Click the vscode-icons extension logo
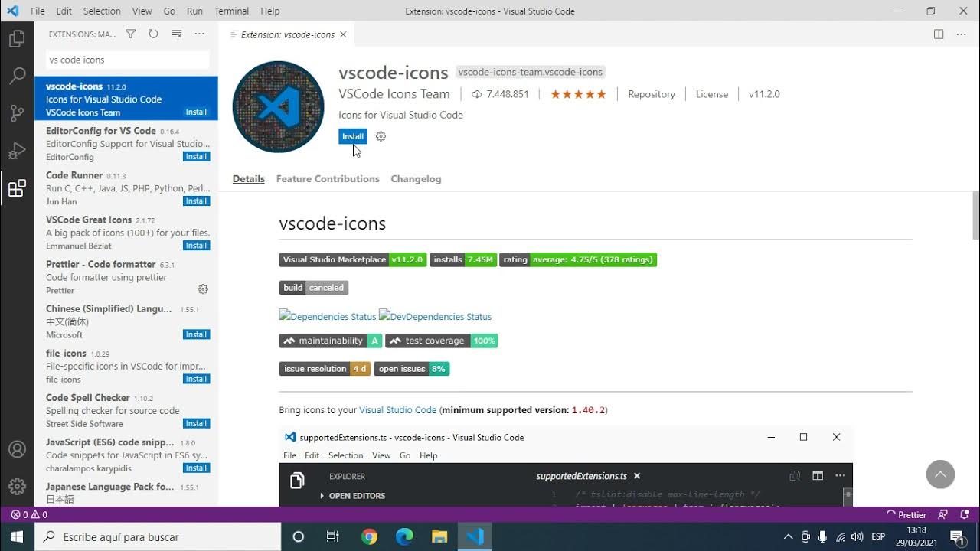 (x=278, y=107)
